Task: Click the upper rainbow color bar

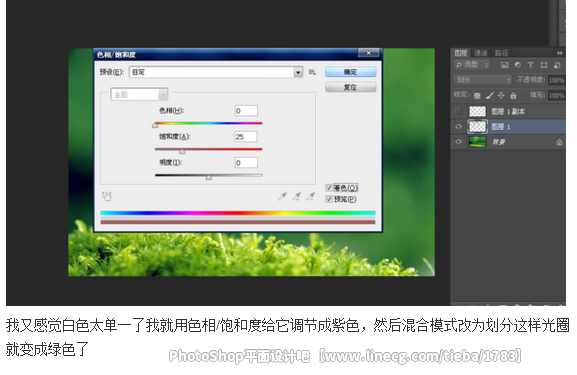Action: (238, 213)
